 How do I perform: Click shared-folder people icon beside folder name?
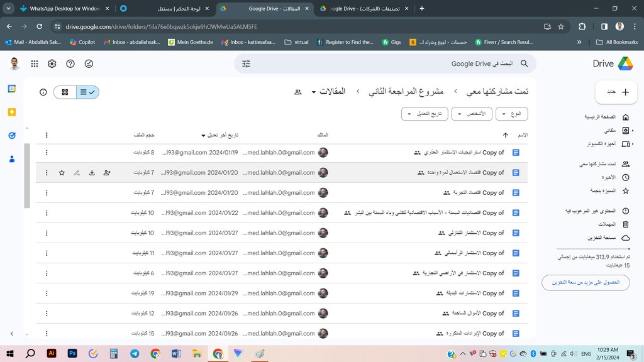(x=298, y=92)
